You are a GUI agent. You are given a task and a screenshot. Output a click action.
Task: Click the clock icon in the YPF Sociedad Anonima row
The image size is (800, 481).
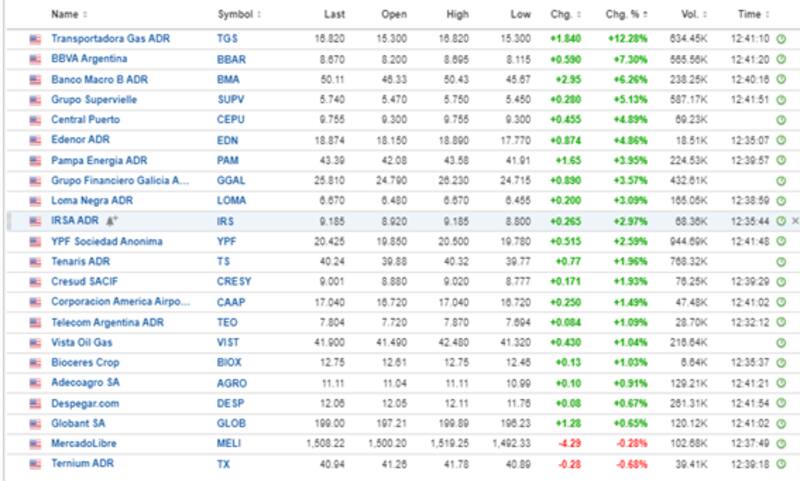(x=781, y=241)
